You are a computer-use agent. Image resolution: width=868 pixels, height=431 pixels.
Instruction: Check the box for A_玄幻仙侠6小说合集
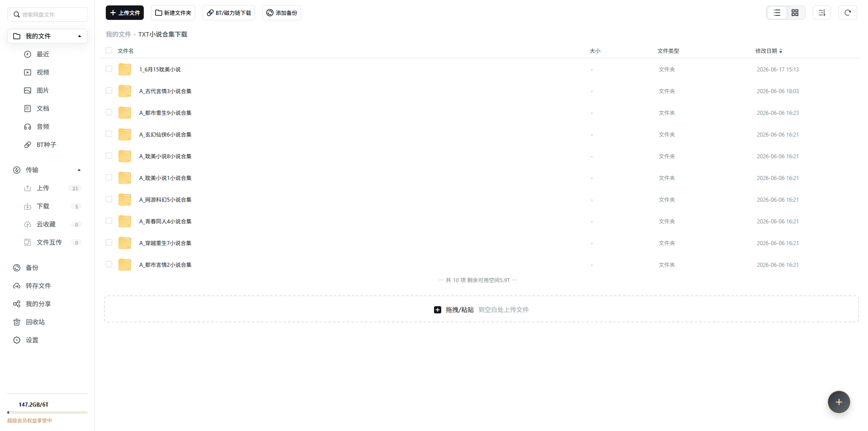pos(109,134)
